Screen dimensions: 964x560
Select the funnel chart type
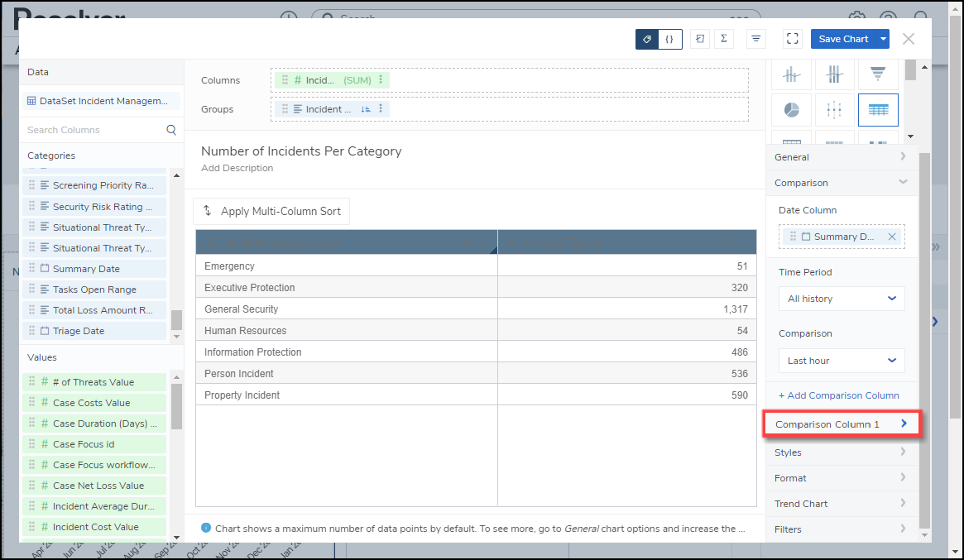(878, 75)
